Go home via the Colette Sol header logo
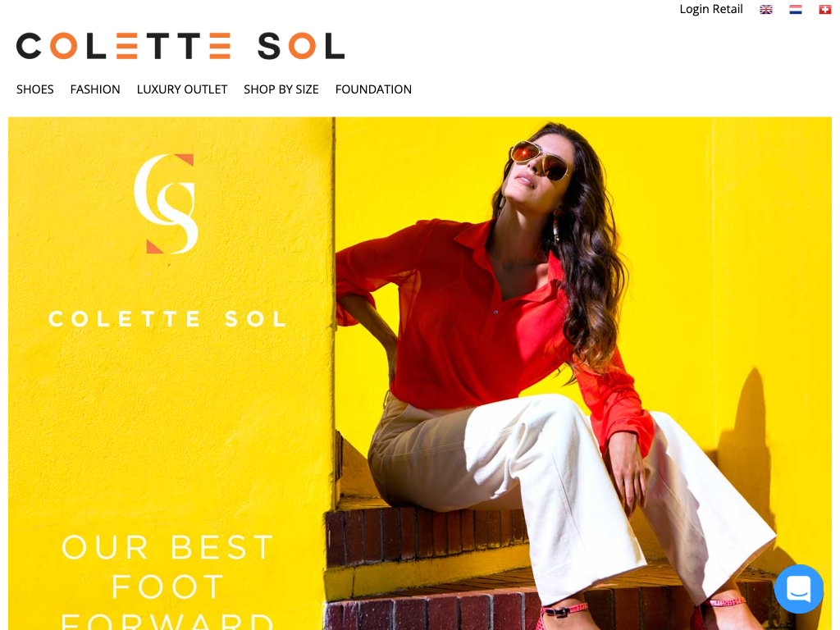The image size is (840, 630). [180, 46]
